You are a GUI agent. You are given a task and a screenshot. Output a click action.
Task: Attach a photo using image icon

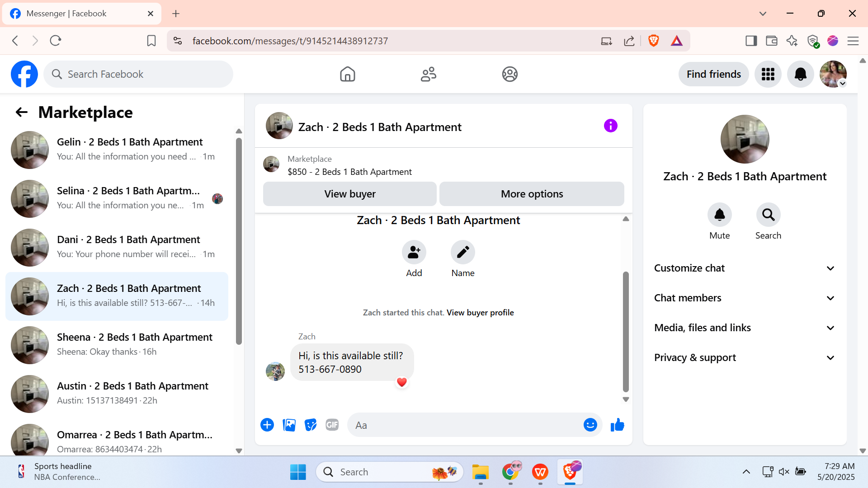pos(289,425)
